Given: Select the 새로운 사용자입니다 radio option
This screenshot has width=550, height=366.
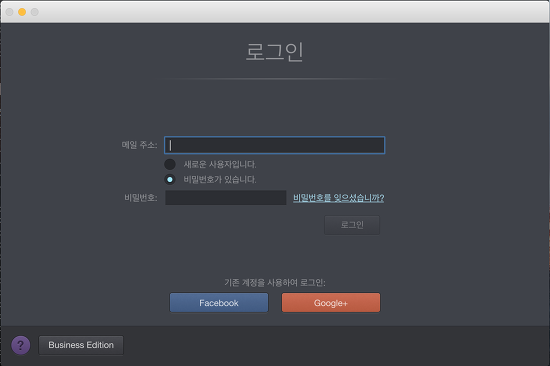Looking at the screenshot, I should [170, 164].
